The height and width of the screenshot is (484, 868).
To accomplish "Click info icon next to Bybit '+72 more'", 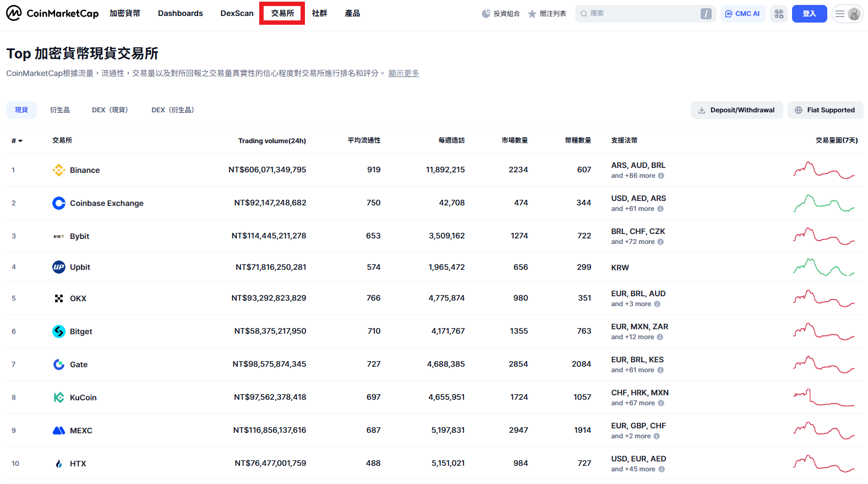I will pos(660,242).
